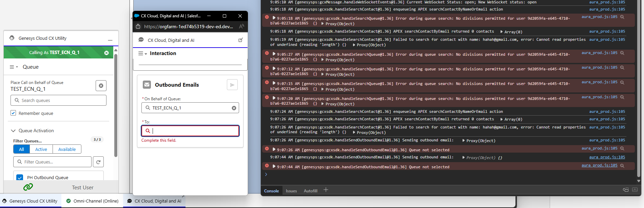Screen dimensions: 644x208
Task: Open the Queue menu dropdown
Action: (x=14, y=67)
